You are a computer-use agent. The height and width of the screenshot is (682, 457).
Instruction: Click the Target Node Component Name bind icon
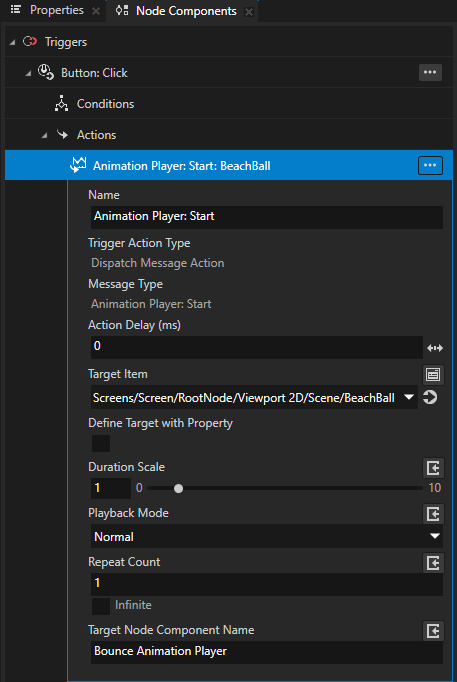(x=433, y=631)
